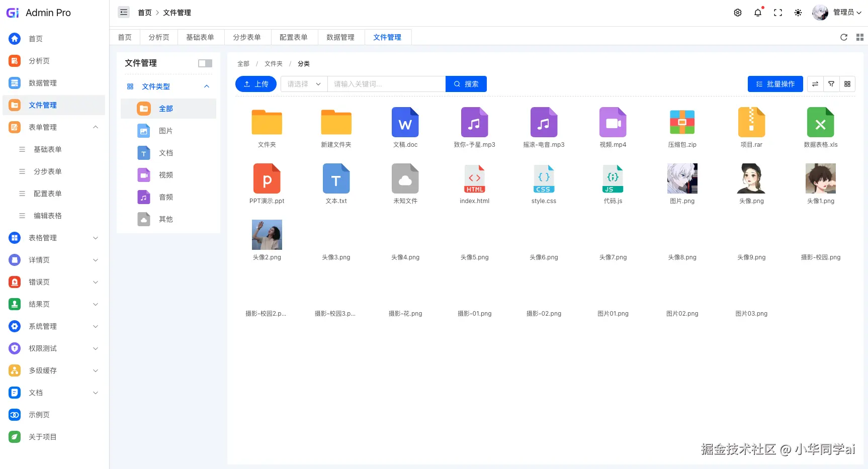Viewport: 868px width, 469px height.
Task: Open the 数据表格.xls spreadsheet icon
Action: [821, 122]
